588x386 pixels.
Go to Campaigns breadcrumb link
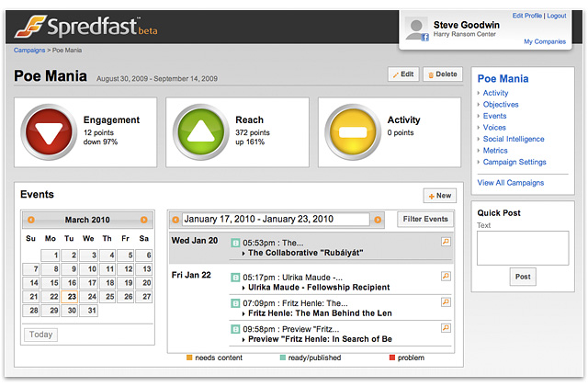click(x=29, y=51)
